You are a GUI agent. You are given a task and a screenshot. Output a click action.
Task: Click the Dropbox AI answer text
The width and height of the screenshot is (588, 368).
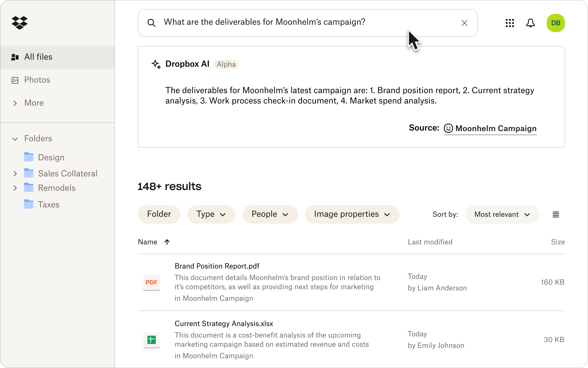click(349, 95)
